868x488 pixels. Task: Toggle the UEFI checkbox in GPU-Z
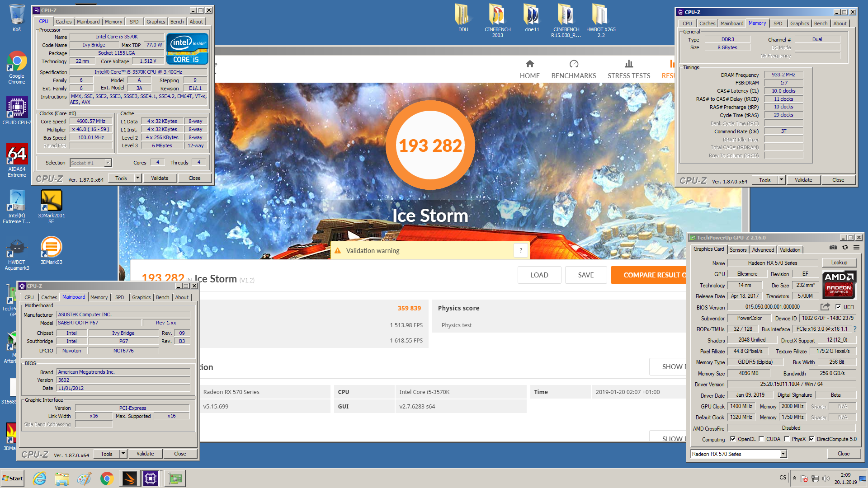coord(838,307)
